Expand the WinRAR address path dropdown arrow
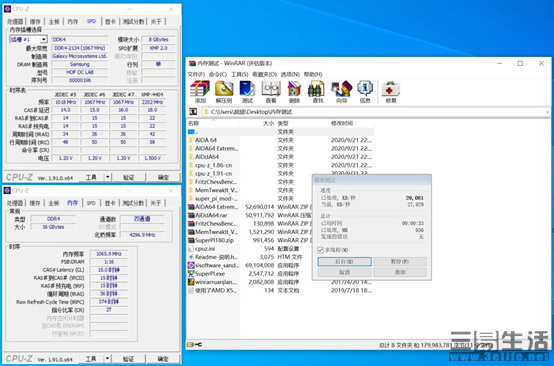Screen dimensions: 554x366 [547, 112]
